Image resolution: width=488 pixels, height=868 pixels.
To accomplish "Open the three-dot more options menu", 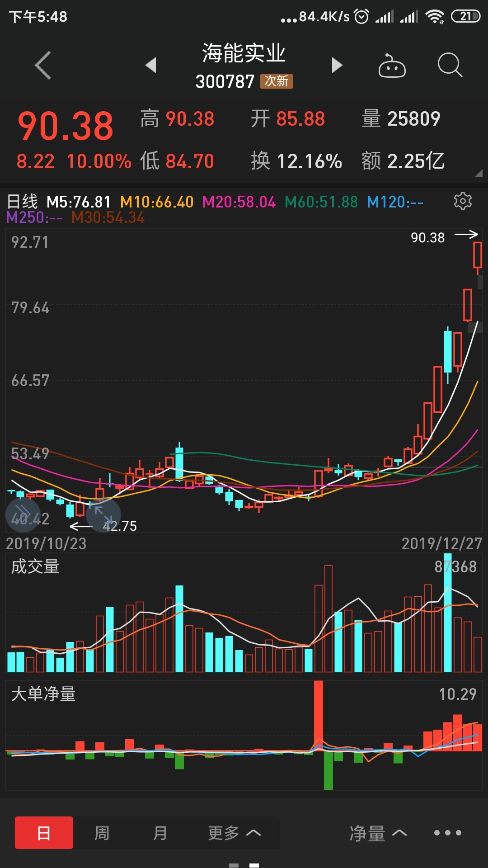I will pos(447,833).
